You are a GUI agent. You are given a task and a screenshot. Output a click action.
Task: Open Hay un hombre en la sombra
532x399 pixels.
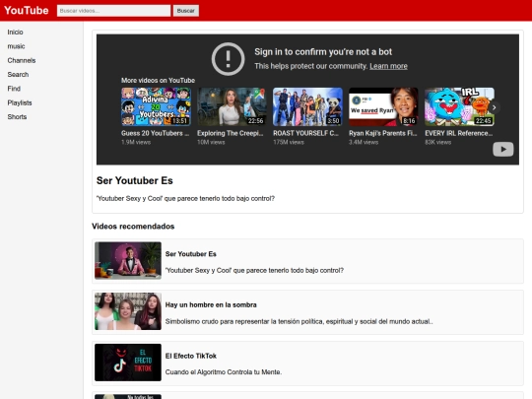(307, 312)
